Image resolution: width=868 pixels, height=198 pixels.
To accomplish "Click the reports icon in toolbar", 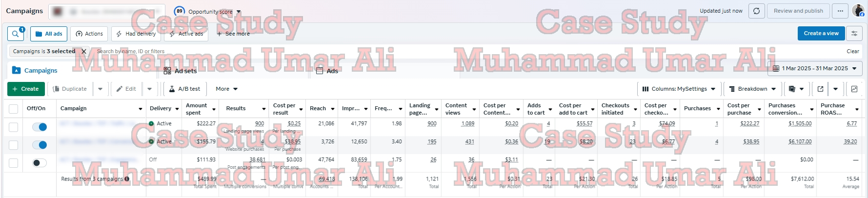I will click(792, 89).
